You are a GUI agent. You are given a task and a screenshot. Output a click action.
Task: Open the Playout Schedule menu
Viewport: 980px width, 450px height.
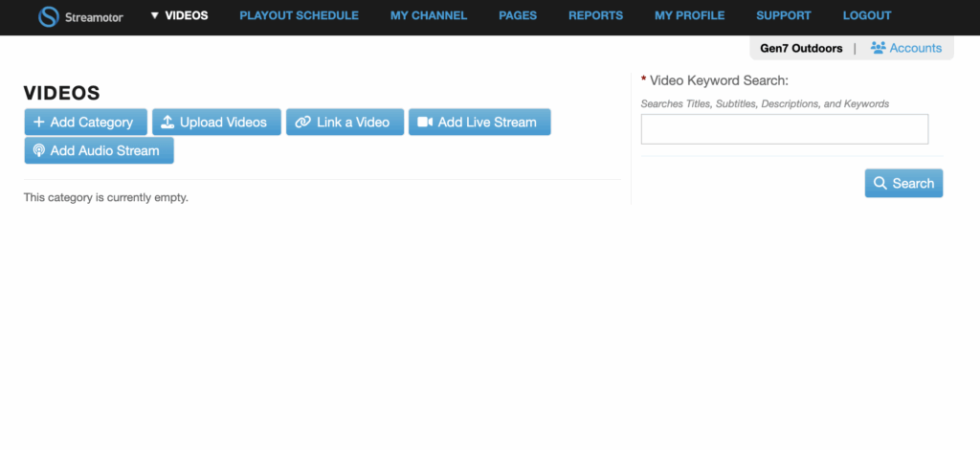(299, 16)
